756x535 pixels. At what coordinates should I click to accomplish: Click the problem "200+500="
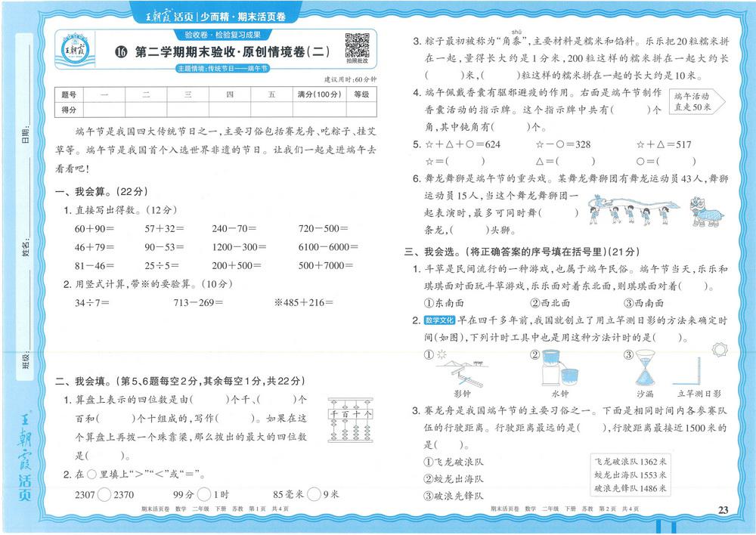click(x=237, y=265)
